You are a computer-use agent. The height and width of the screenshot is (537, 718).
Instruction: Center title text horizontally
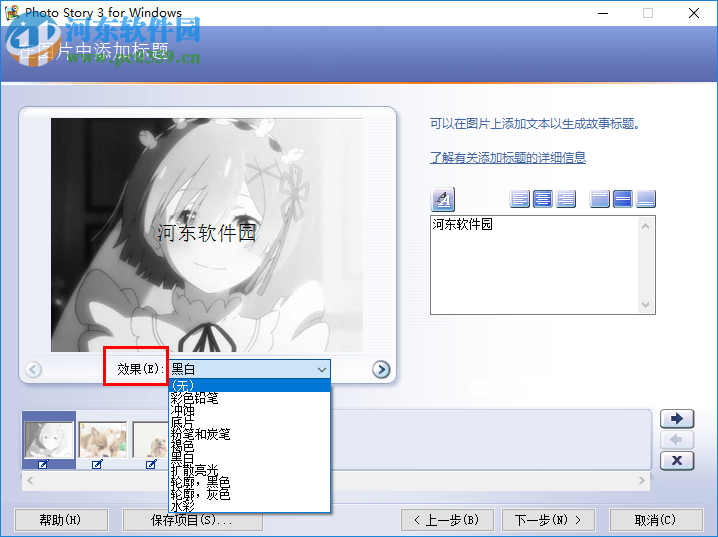pyautogui.click(x=543, y=199)
